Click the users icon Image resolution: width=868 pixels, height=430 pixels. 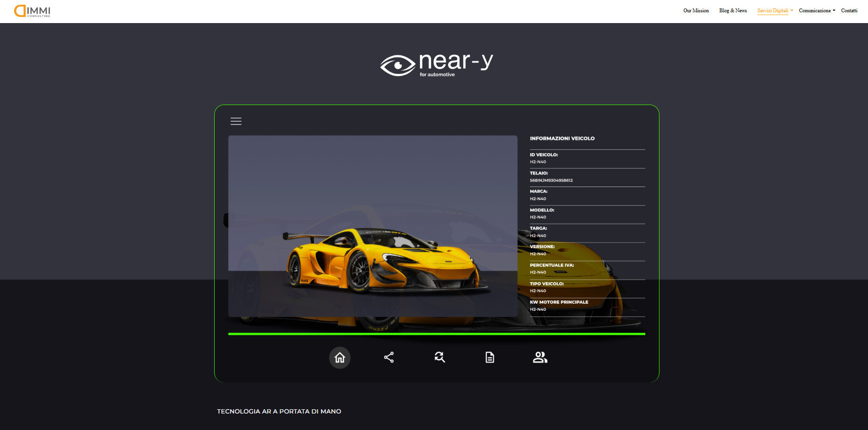coord(540,357)
